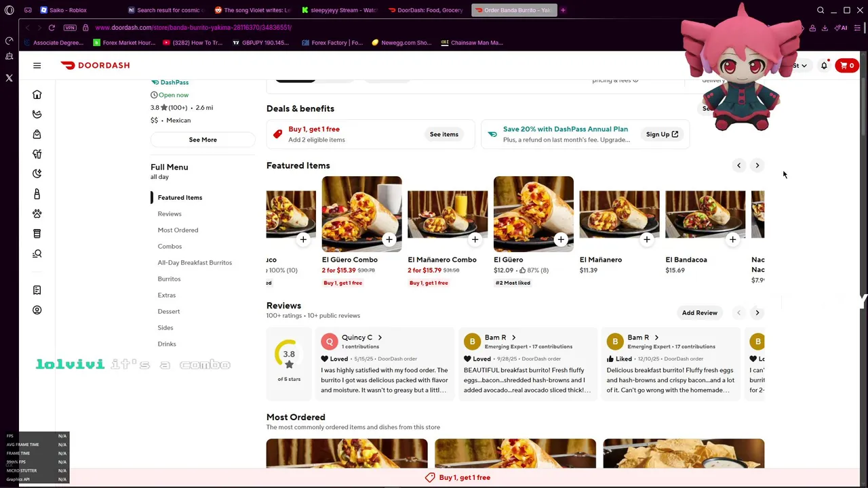
Task: Click the bottom Buy 1, get 1 free banner
Action: (458, 477)
